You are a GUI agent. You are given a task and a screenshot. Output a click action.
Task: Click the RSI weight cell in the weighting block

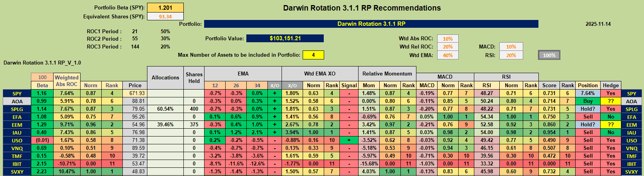[511, 55]
